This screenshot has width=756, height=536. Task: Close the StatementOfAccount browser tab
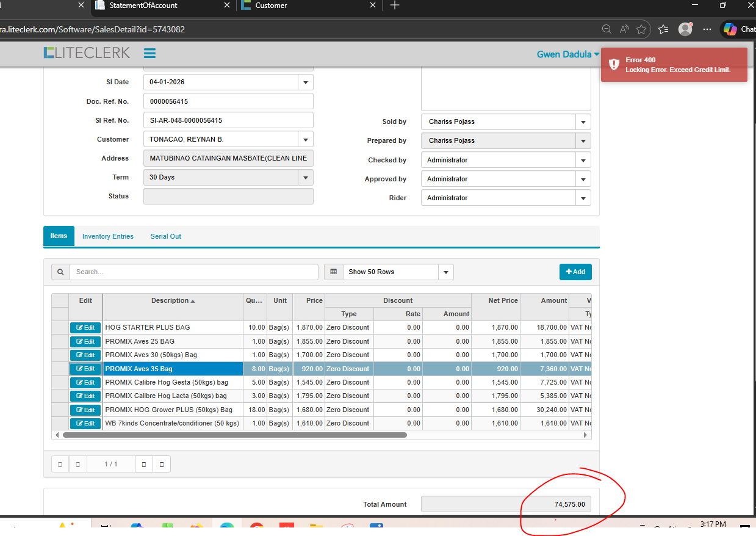227,5
